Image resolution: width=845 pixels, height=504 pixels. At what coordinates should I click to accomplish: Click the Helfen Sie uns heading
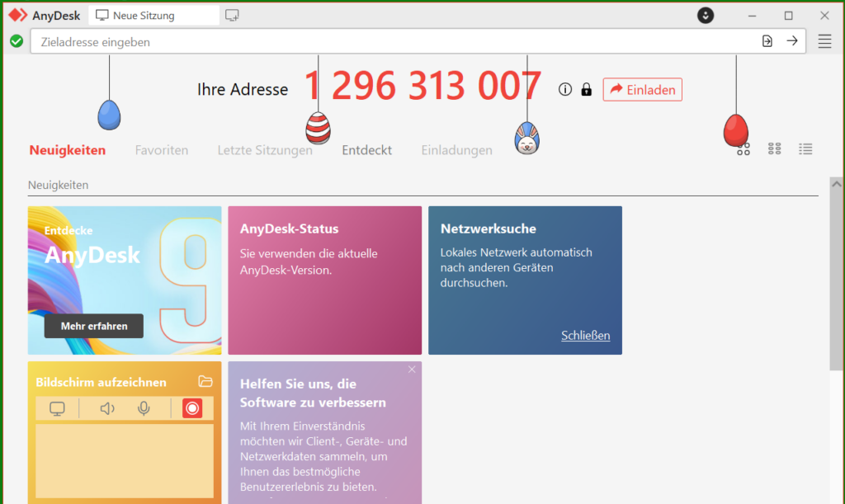coord(313,393)
